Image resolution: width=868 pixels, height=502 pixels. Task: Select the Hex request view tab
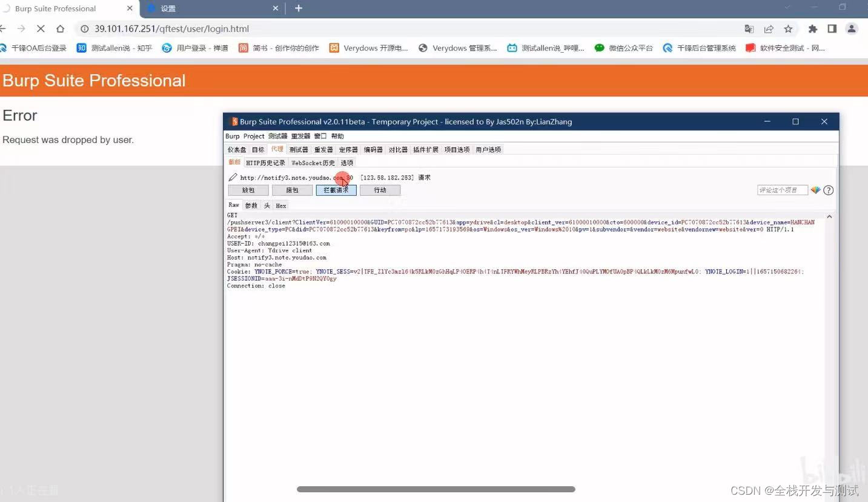pyautogui.click(x=281, y=206)
